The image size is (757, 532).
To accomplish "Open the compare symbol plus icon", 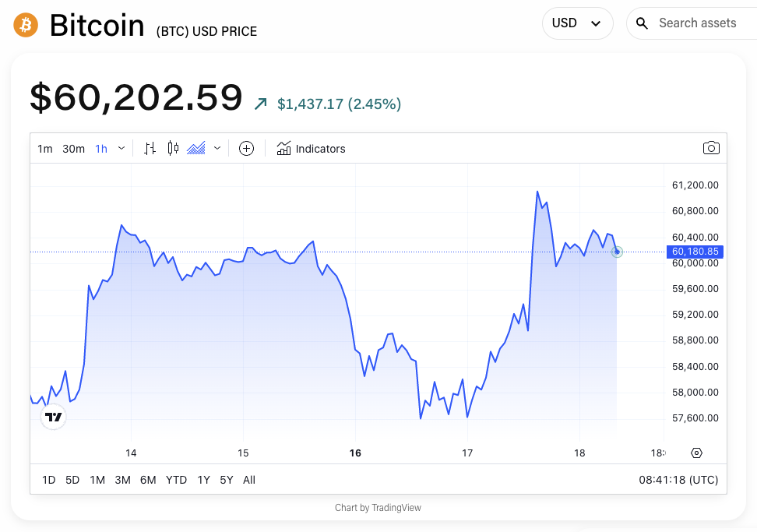I will click(x=246, y=148).
